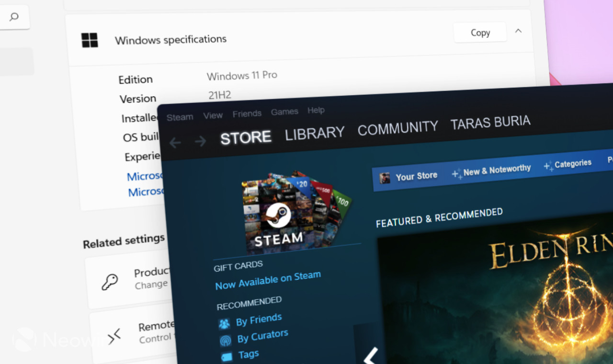Open the COMMUNITY tab

[397, 128]
